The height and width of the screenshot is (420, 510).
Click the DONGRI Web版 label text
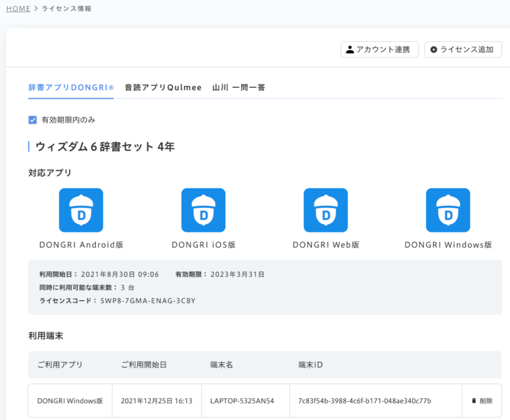[326, 245]
